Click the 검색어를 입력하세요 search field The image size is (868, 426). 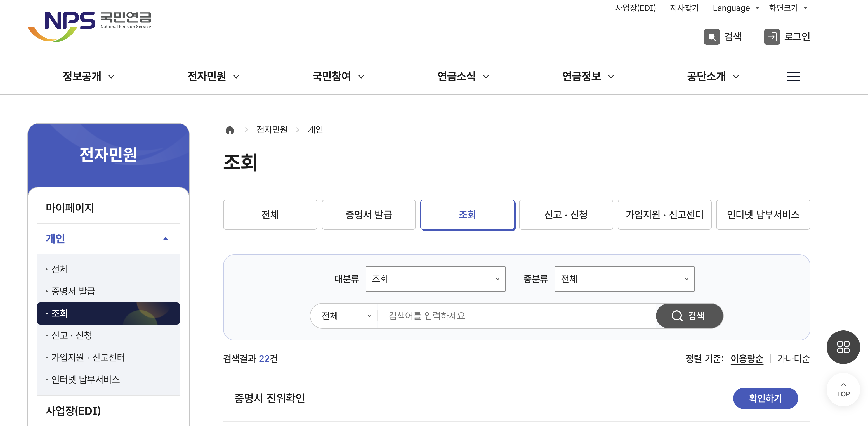click(x=516, y=316)
